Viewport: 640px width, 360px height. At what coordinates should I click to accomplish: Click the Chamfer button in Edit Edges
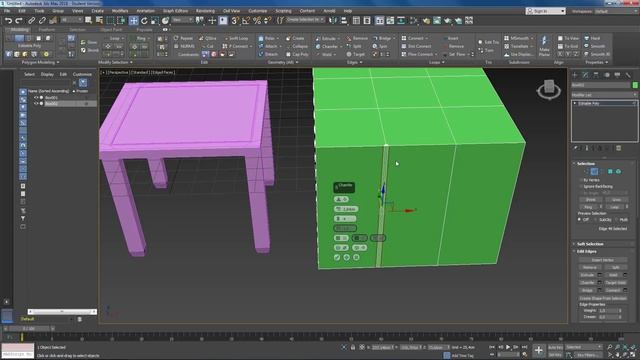(x=587, y=282)
